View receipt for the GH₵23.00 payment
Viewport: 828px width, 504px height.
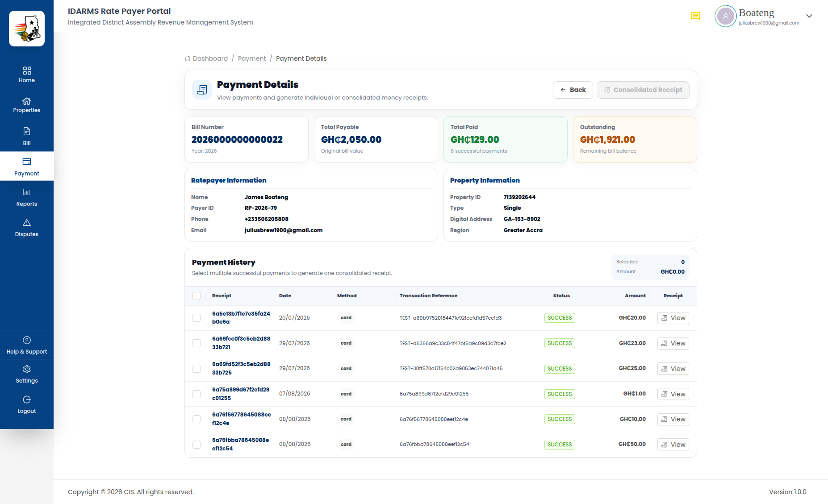coord(673,343)
